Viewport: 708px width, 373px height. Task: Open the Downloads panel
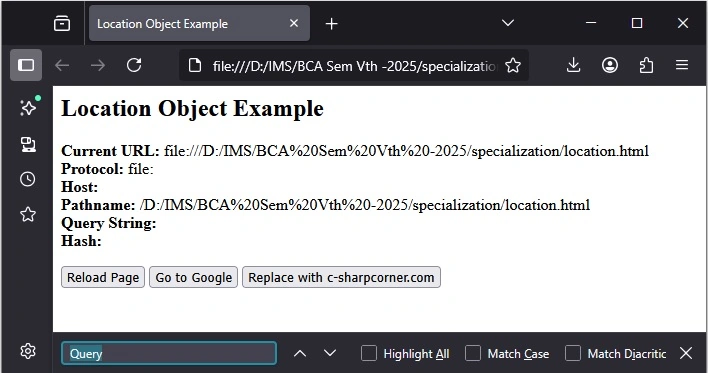[573, 65]
